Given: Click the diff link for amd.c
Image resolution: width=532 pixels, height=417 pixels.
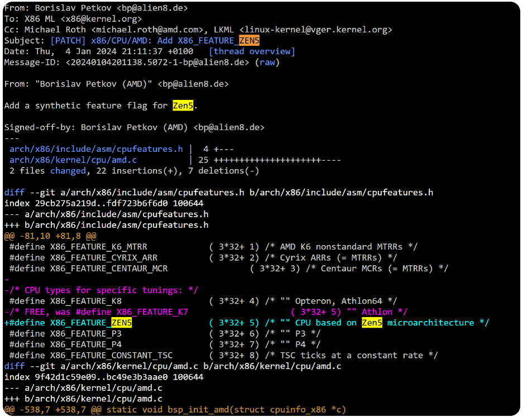Looking at the screenshot, I should (15, 366).
